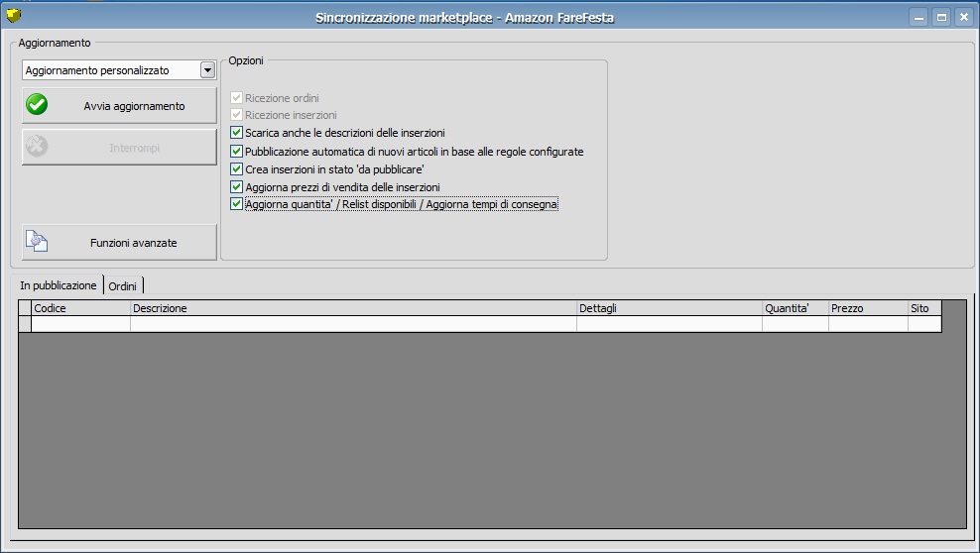
Task: Switch to the In pubblicazione tab
Action: click(59, 285)
